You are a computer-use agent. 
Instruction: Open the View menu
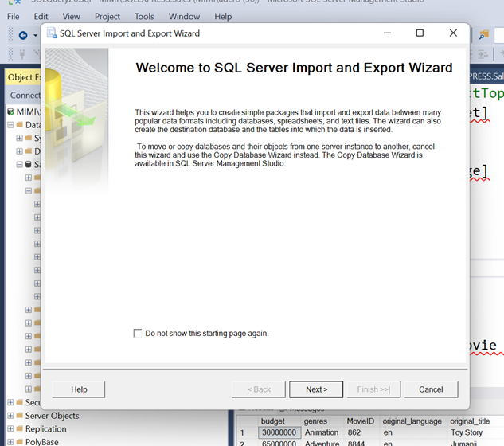(x=71, y=17)
